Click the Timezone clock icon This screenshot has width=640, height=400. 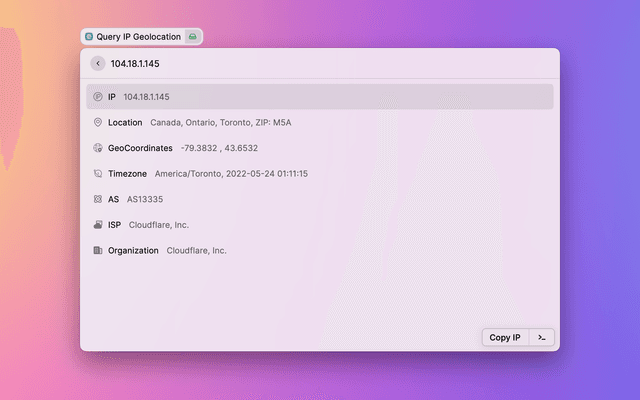pyautogui.click(x=98, y=174)
